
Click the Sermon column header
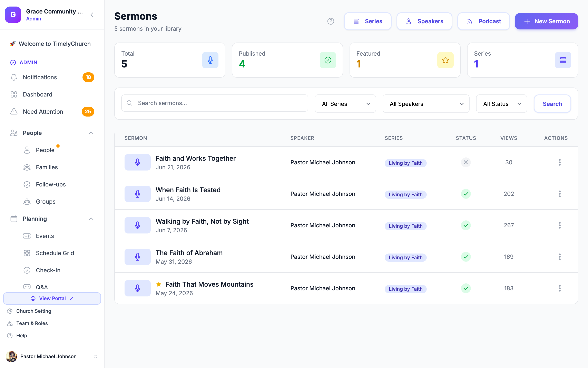click(x=136, y=138)
